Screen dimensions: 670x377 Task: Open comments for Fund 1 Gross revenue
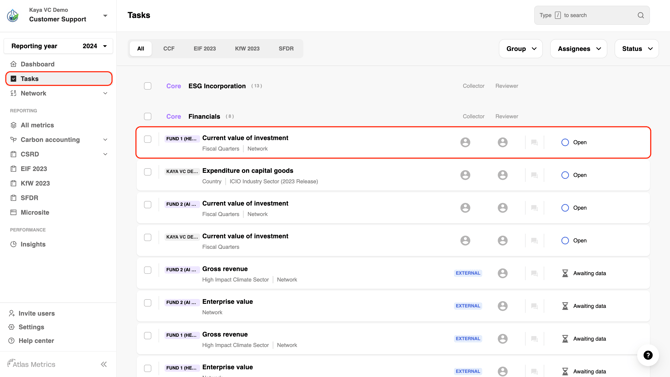[534, 339]
